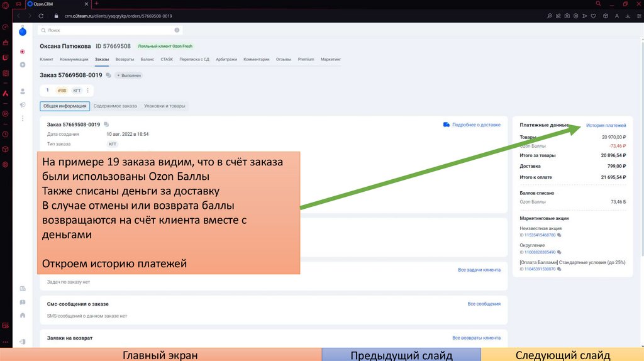This screenshot has width=644, height=361.
Task: Open Подробнее о доставке link
Action: click(472, 125)
